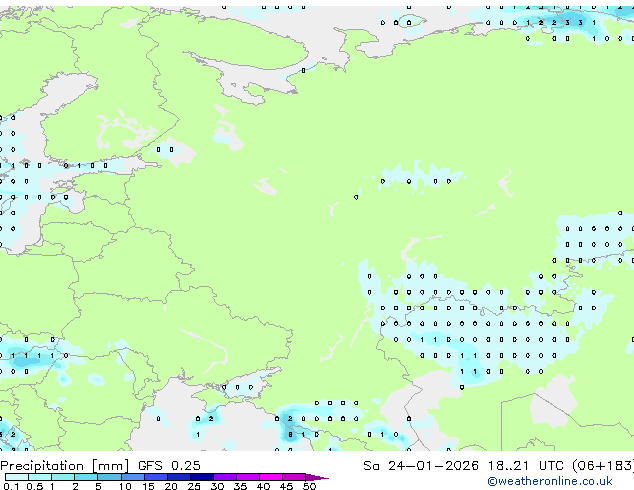Click the purple arrow tip above 50
This screenshot has height=490, width=634.
pyautogui.click(x=317, y=477)
